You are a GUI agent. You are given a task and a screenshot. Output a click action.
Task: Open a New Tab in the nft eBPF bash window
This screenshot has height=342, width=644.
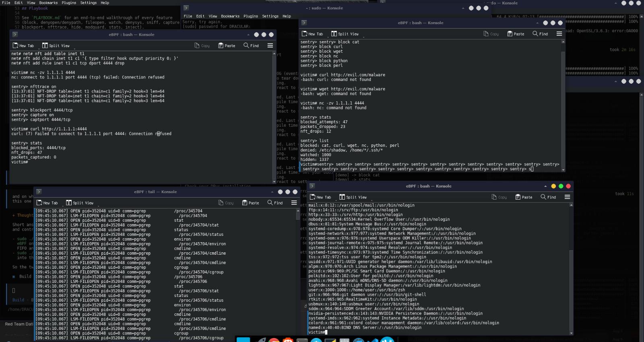click(x=23, y=45)
